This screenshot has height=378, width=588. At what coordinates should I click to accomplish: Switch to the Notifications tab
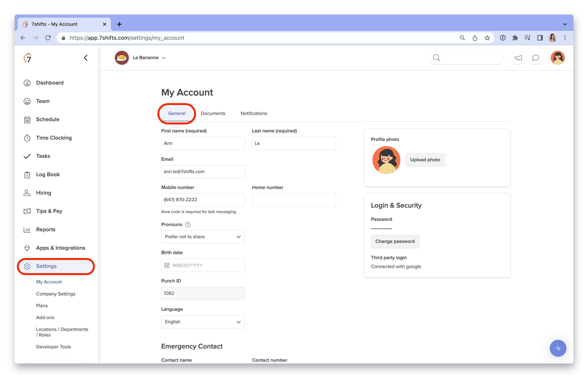point(254,113)
